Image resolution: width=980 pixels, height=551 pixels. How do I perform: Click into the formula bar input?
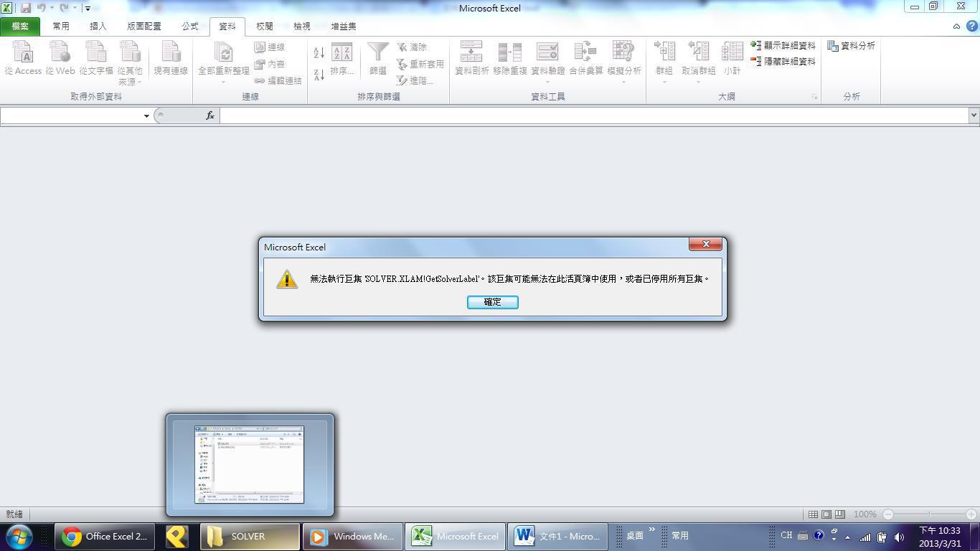coord(594,116)
